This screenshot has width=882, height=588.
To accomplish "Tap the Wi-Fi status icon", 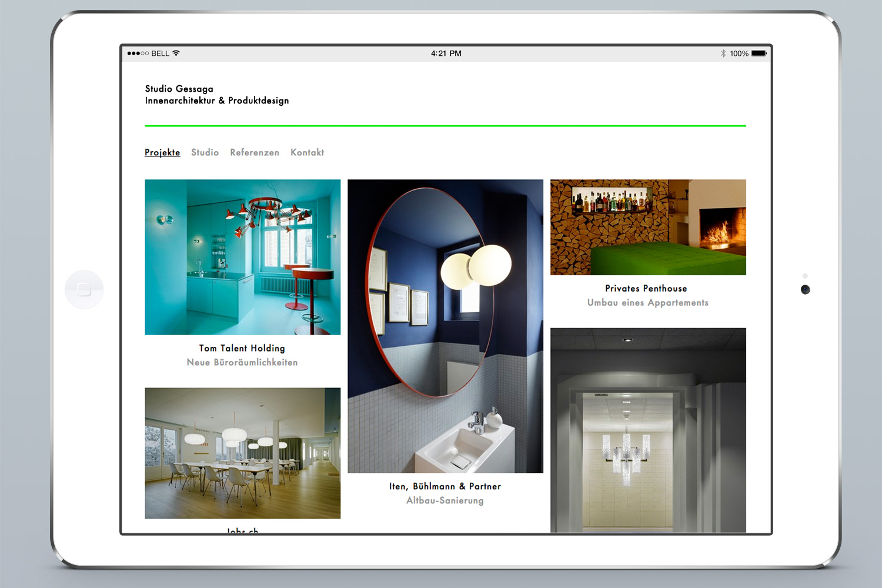I will [x=176, y=53].
